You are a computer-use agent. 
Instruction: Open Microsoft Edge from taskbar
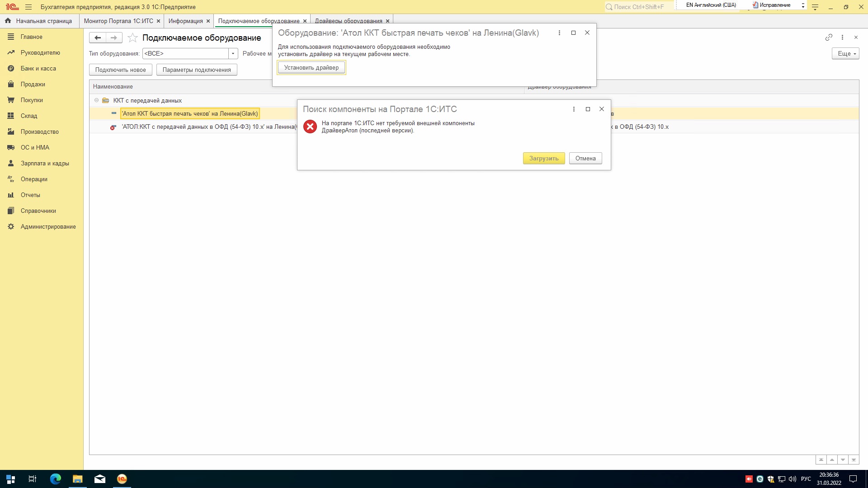(x=56, y=479)
